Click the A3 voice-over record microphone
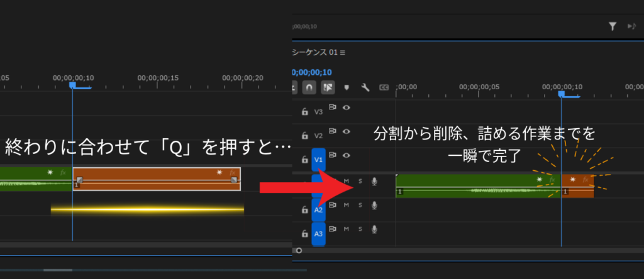The width and height of the screenshot is (644, 279). [x=374, y=229]
